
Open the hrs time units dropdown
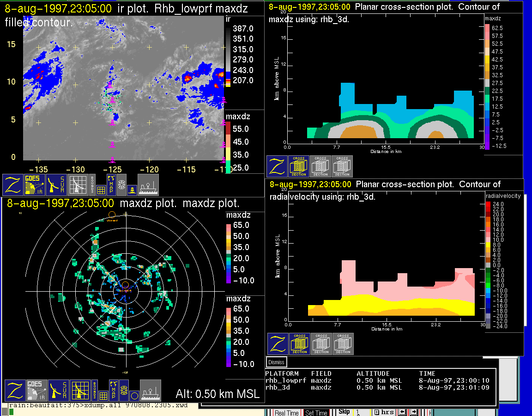coord(384,412)
